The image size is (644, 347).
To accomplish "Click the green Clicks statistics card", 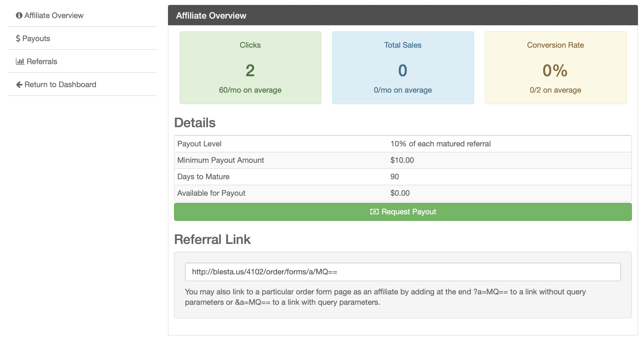I will tap(250, 68).
